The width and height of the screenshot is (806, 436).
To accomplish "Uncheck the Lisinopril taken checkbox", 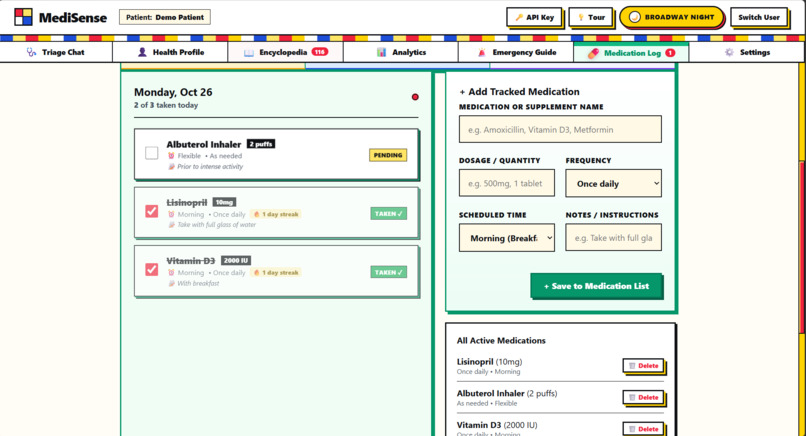I will pyautogui.click(x=152, y=211).
